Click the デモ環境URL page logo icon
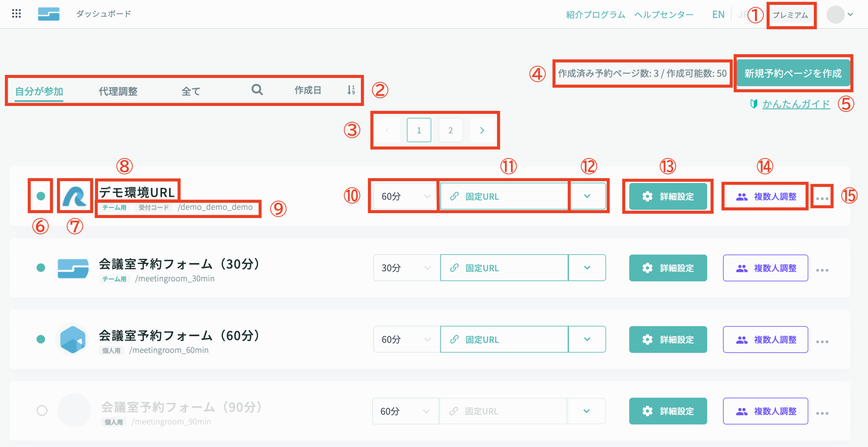This screenshot has height=447, width=868. [x=75, y=196]
